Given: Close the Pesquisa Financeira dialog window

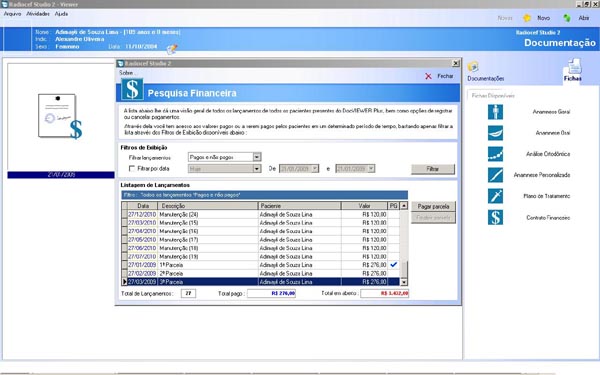Looking at the screenshot, I should coord(455,63).
